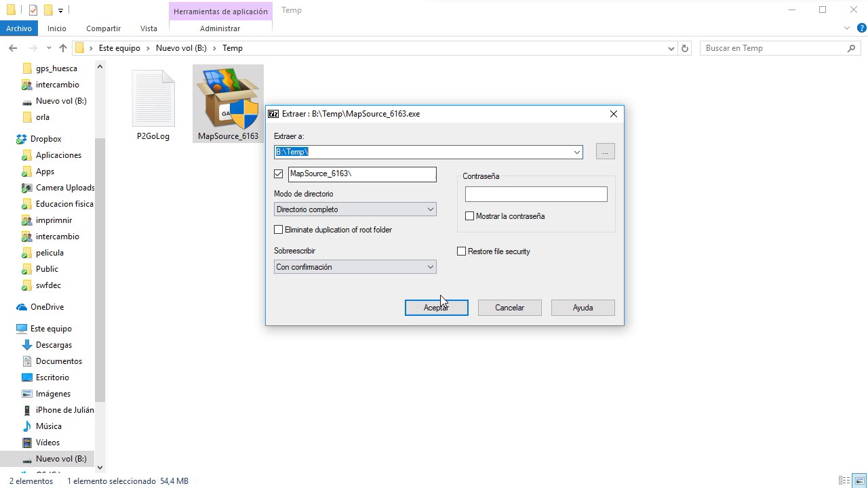Image resolution: width=868 pixels, height=488 pixels.
Task: Click Ayuda button in dialog
Action: 583,308
